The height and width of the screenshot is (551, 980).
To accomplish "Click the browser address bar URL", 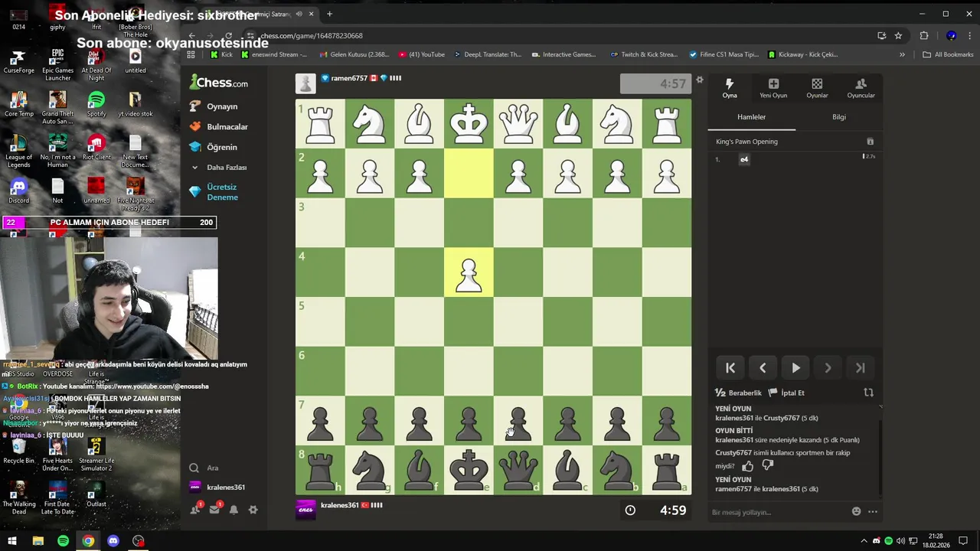I will (311, 35).
